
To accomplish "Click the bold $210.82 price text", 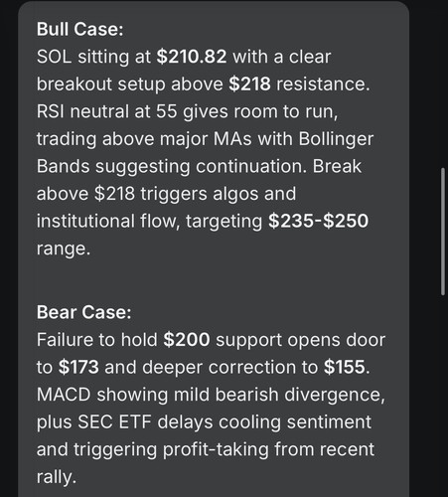I will click(x=192, y=57).
